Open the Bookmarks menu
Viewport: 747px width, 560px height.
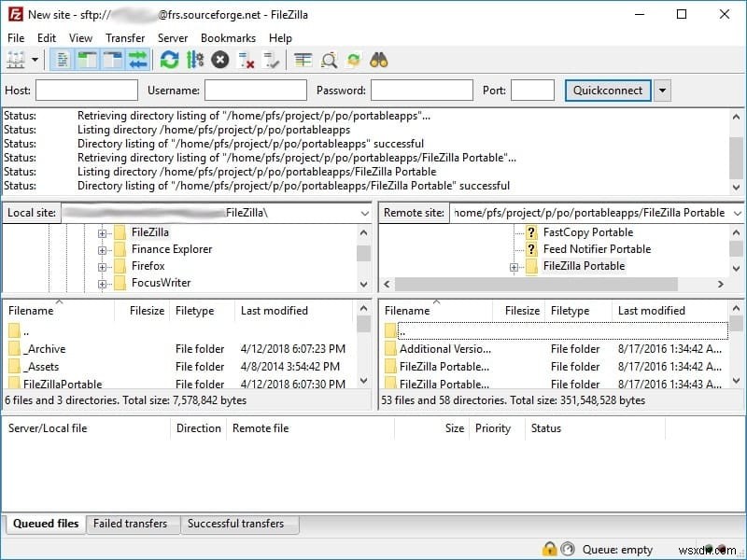228,37
